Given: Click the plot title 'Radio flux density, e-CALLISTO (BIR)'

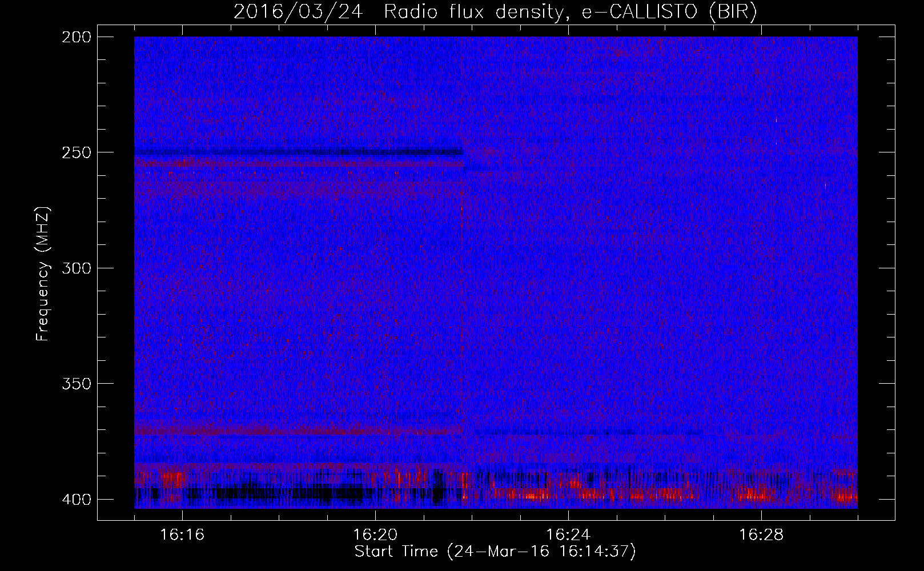Looking at the screenshot, I should [x=570, y=12].
